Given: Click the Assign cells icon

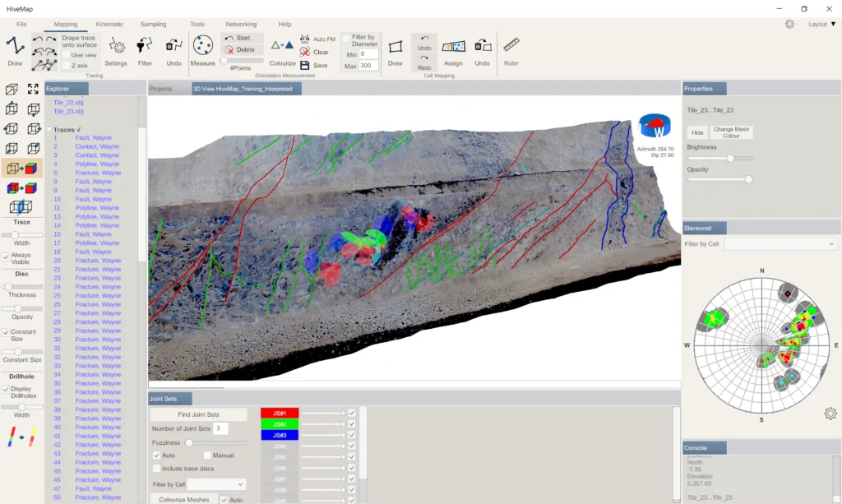Looking at the screenshot, I should point(453,47).
